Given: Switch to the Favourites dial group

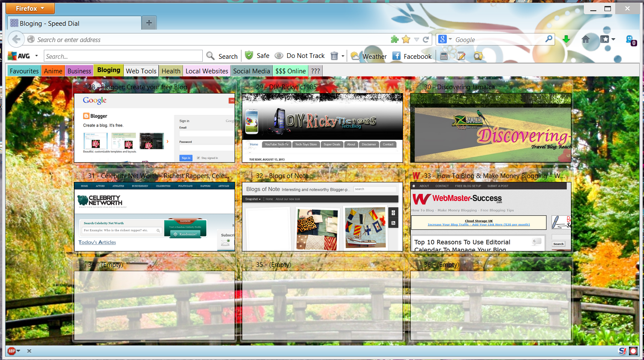Looking at the screenshot, I should tap(24, 71).
